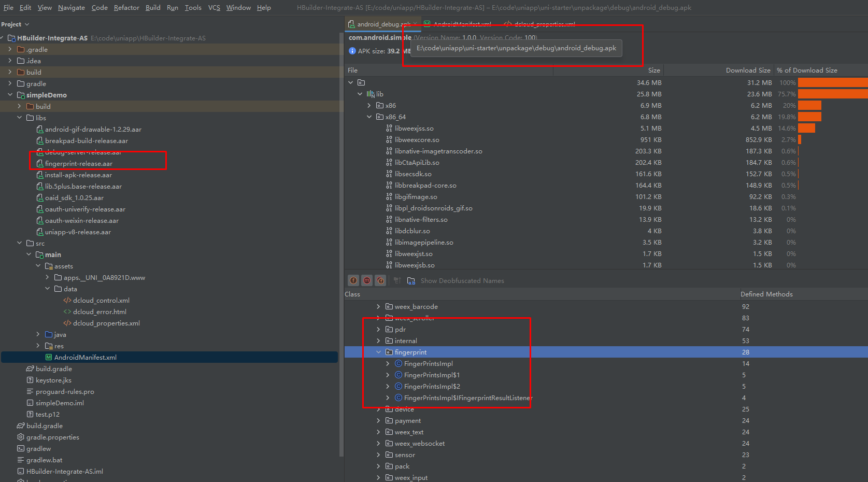Click the fingerprint-release.aar archive icon

[x=40, y=163]
